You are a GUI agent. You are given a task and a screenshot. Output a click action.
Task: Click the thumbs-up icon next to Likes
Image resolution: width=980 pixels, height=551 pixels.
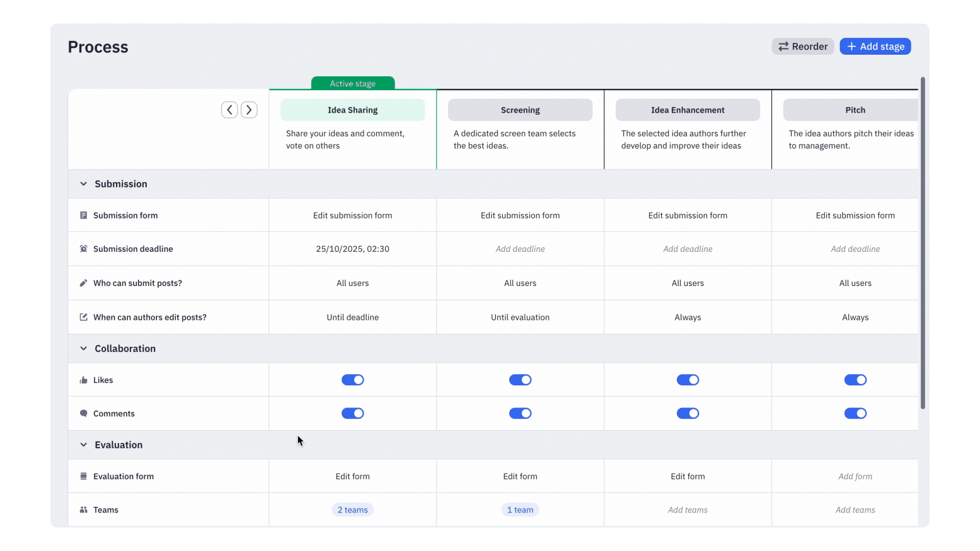[x=84, y=379]
